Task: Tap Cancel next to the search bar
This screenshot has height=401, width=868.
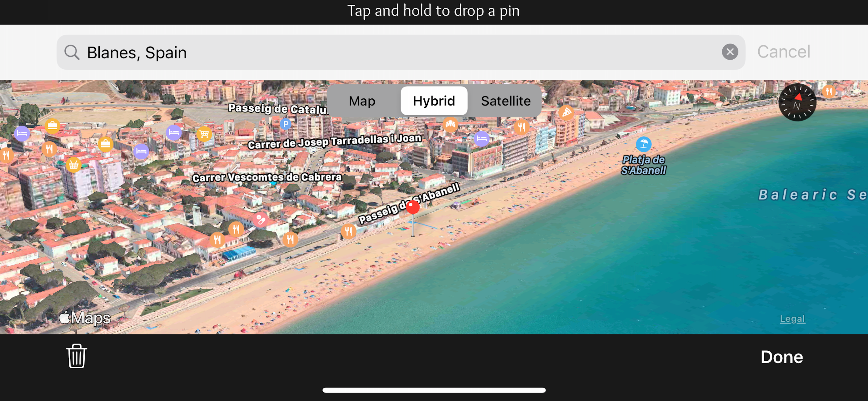Action: click(x=783, y=52)
